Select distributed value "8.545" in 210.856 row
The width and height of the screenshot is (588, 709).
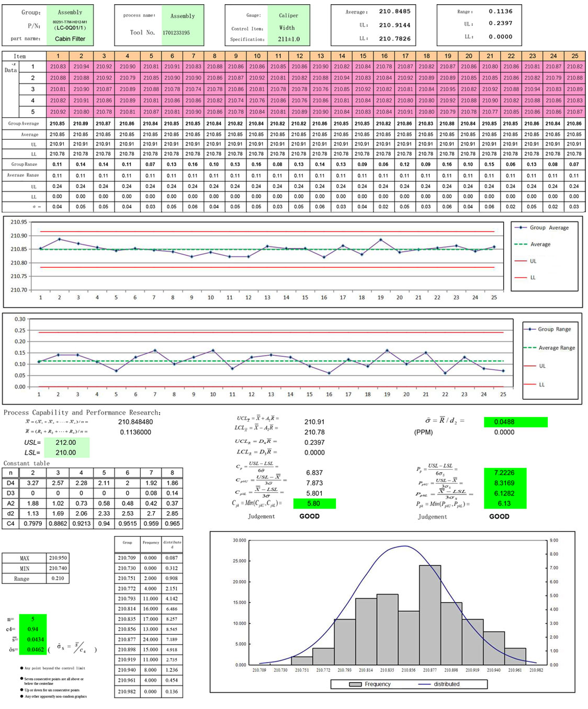[x=172, y=629]
